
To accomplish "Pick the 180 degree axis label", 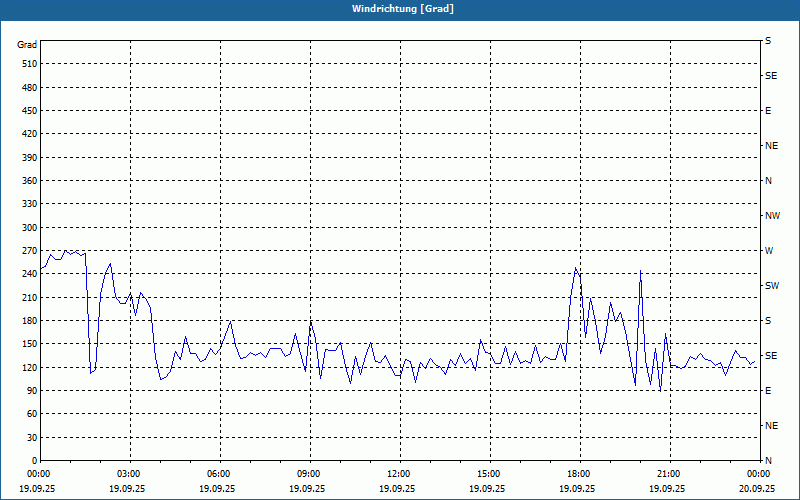I will click(x=30, y=321).
